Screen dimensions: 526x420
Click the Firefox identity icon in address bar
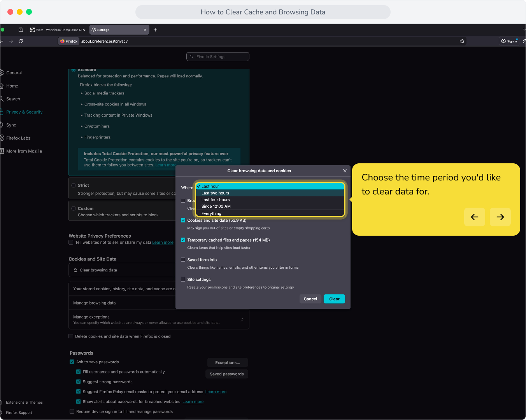69,41
